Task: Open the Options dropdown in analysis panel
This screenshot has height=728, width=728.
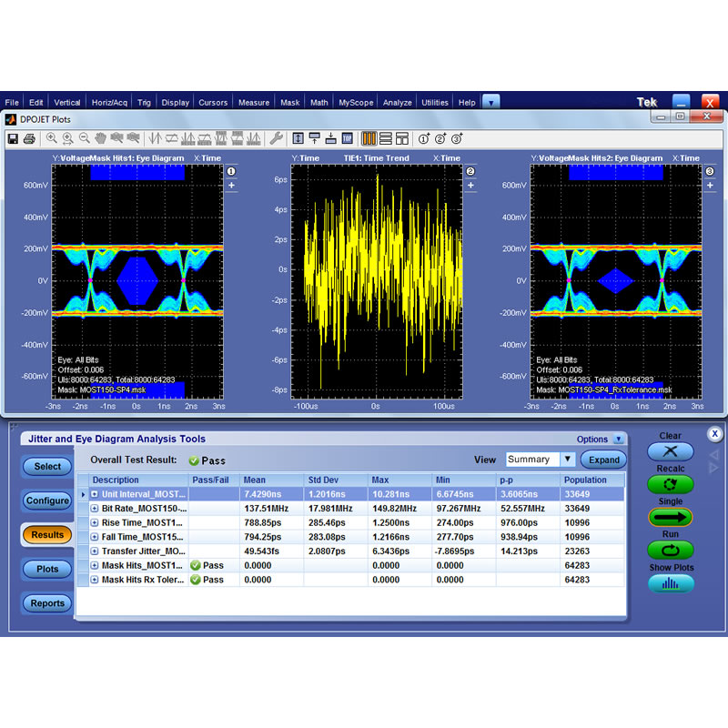Action: 619,440
